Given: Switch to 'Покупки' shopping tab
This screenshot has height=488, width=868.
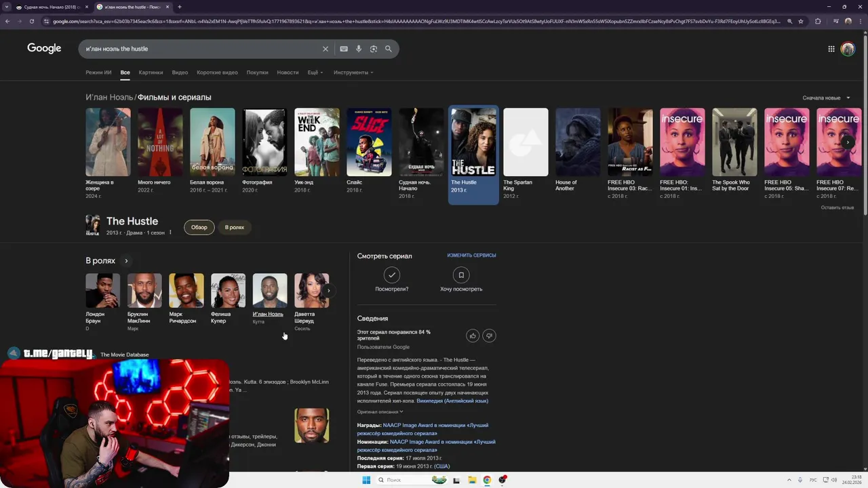Looking at the screenshot, I should (x=257, y=73).
